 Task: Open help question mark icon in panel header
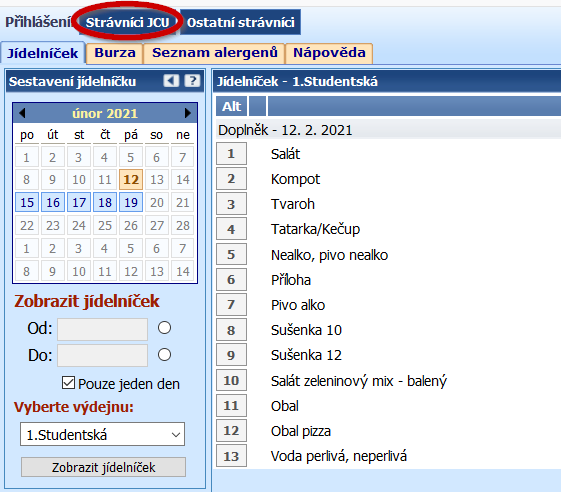192,81
